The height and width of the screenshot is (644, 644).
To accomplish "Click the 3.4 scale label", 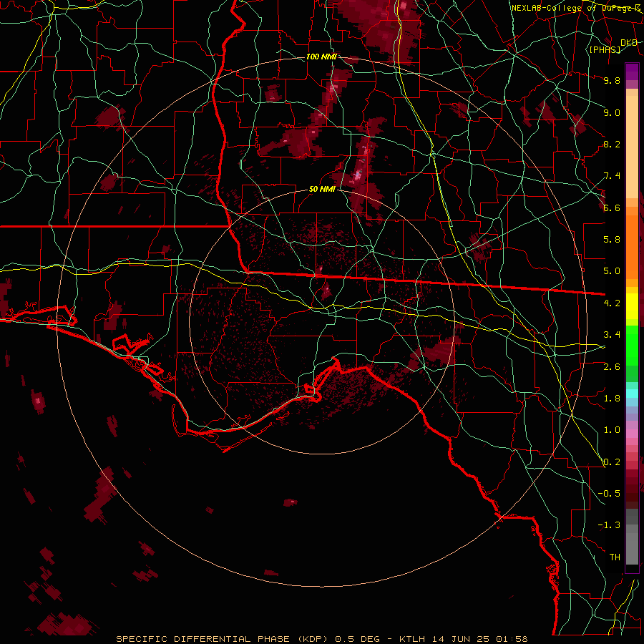I will tap(612, 335).
